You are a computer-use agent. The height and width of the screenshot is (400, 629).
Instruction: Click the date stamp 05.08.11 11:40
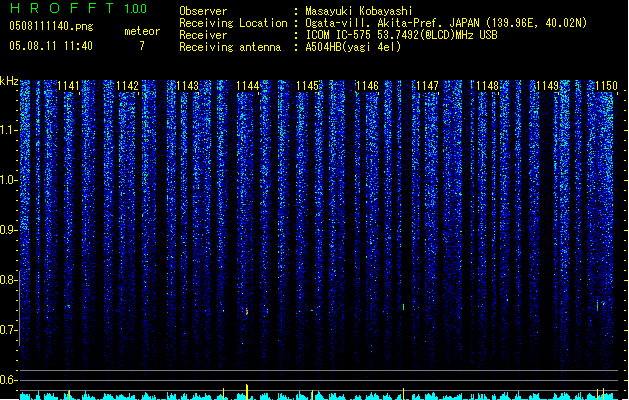coord(51,46)
